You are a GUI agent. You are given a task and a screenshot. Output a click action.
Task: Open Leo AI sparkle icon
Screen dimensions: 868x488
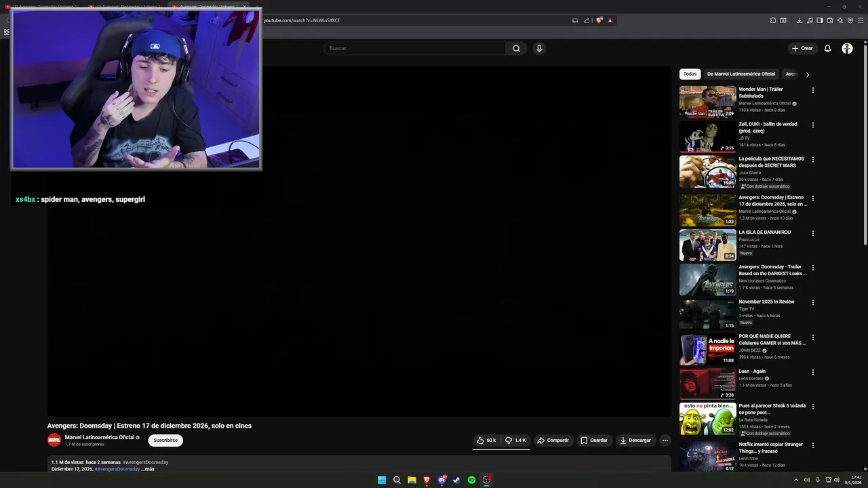coord(840,20)
